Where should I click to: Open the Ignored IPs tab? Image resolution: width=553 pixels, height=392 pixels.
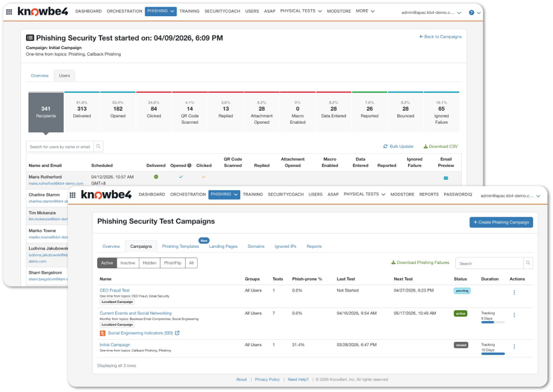point(285,246)
